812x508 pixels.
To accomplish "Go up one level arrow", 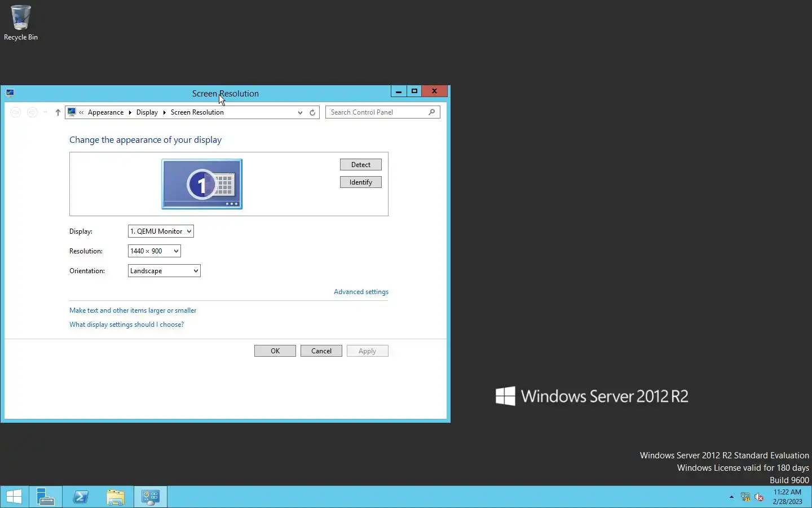I will coord(58,112).
